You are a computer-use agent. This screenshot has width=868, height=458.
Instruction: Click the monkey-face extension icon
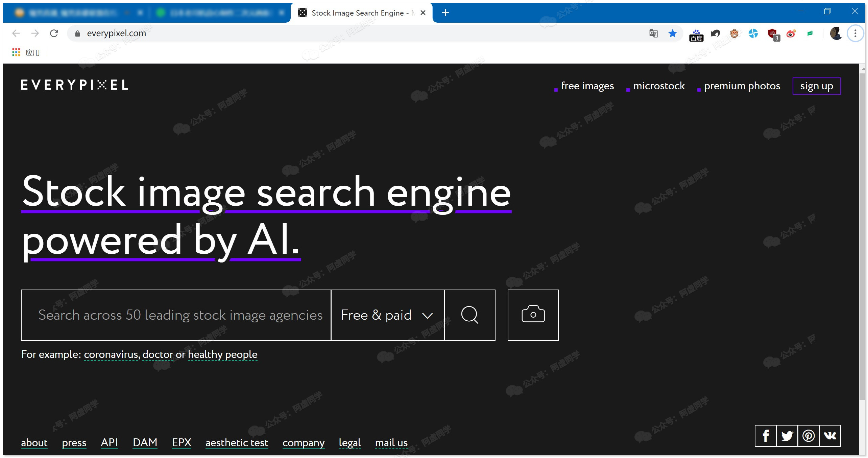pyautogui.click(x=734, y=33)
